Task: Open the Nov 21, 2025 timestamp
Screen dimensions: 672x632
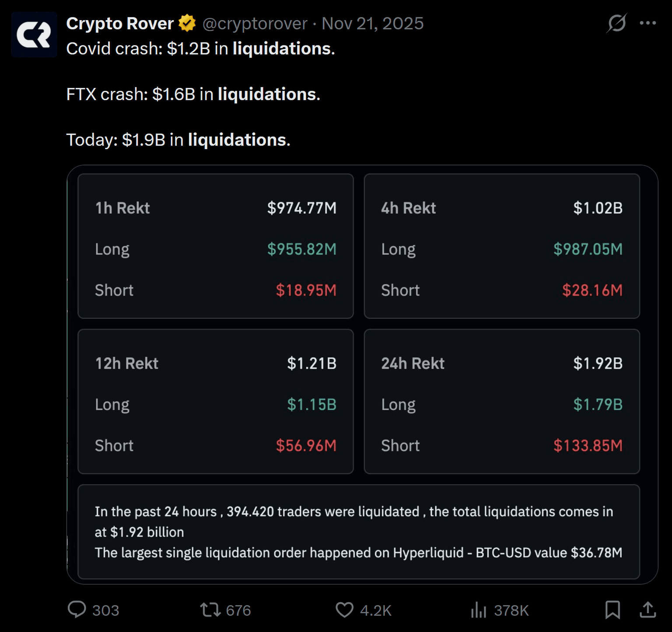Action: pos(372,23)
